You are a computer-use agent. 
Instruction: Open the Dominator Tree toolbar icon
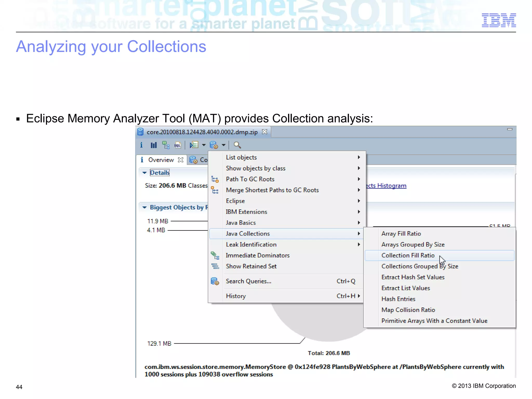[166, 145]
